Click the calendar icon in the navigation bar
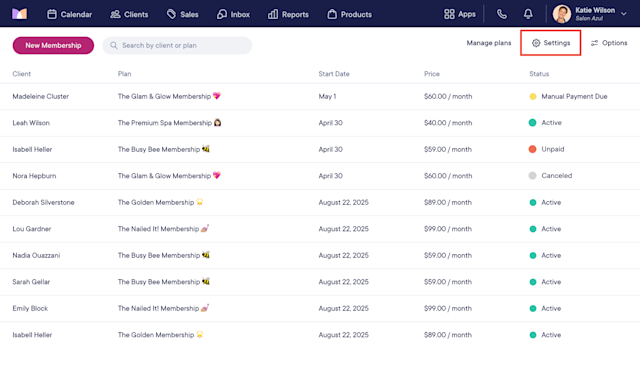The width and height of the screenshot is (640, 368). (52, 14)
